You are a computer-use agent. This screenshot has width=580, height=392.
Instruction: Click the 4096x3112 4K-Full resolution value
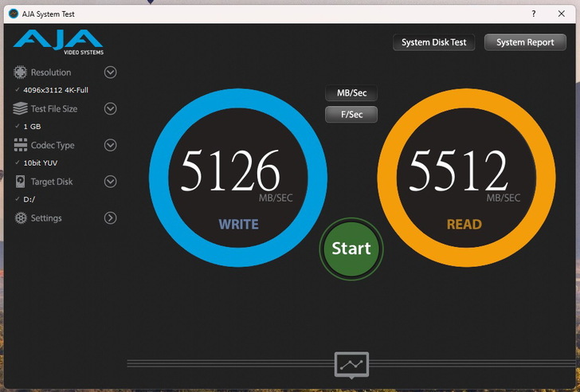pyautogui.click(x=56, y=90)
